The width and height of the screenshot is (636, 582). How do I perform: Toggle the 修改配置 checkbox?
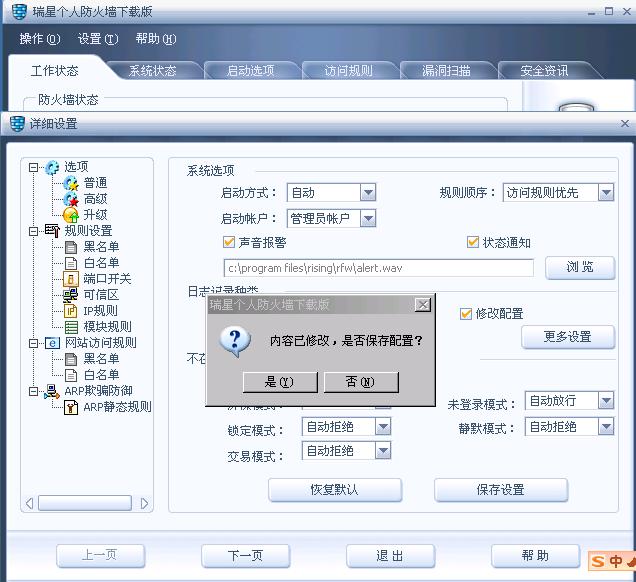pyautogui.click(x=466, y=314)
